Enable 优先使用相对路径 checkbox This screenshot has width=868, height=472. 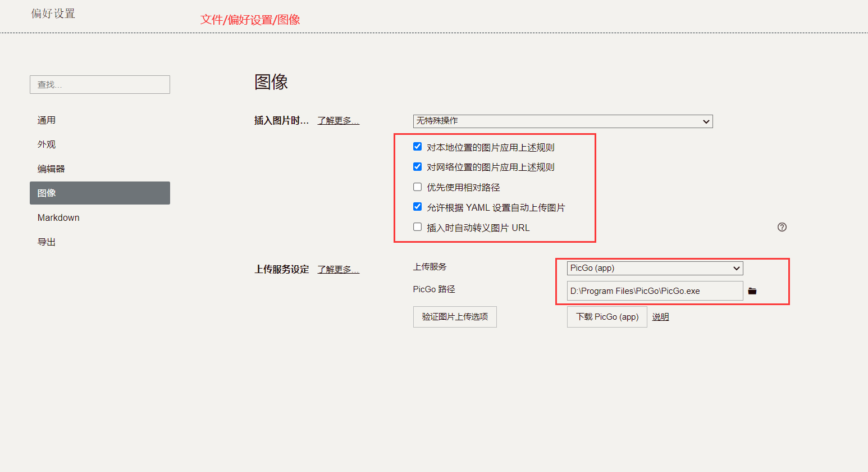click(x=417, y=187)
